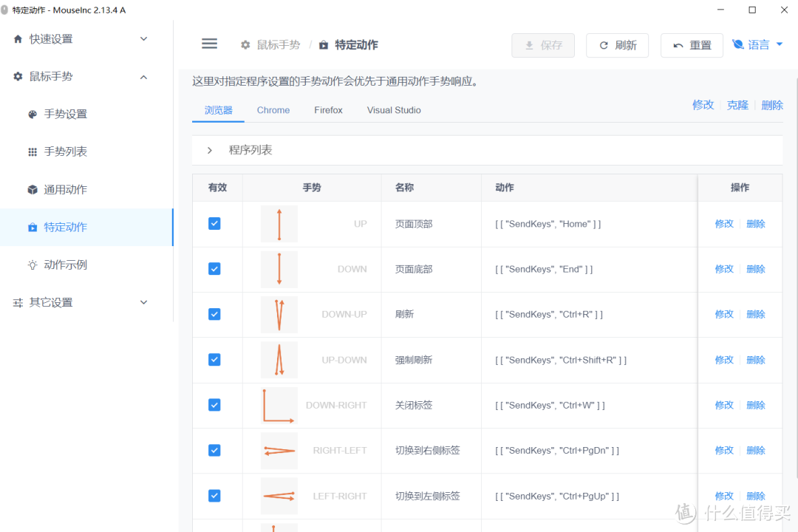Screen dimensions: 798x532
Task: Click the RIGHT-LEFT gesture thumbnail
Action: (279, 451)
